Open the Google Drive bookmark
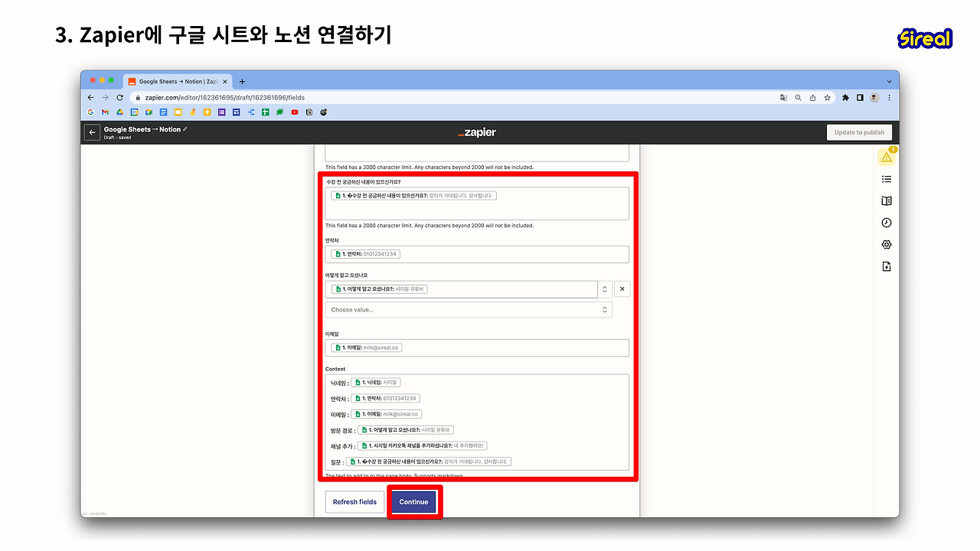The image size is (980, 551). point(119,112)
